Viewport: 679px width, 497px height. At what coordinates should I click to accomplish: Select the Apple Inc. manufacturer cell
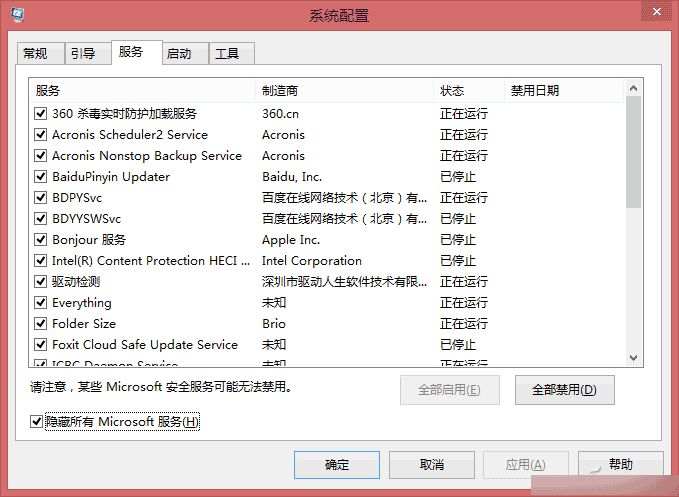pyautogui.click(x=291, y=240)
